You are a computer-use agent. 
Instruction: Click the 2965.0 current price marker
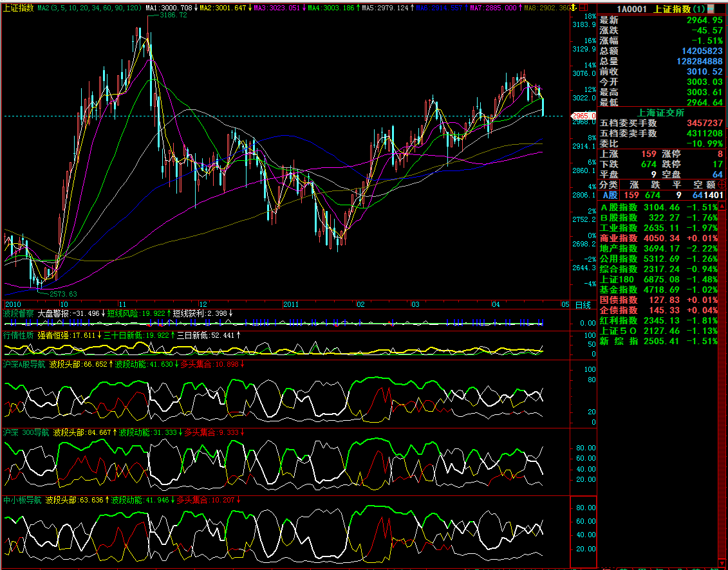(x=583, y=116)
